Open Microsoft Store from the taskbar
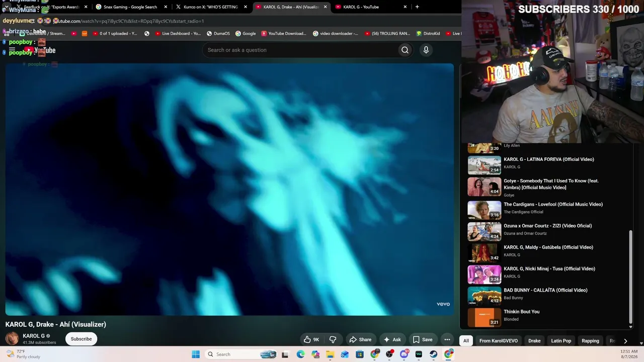The image size is (644, 362). [x=360, y=354]
